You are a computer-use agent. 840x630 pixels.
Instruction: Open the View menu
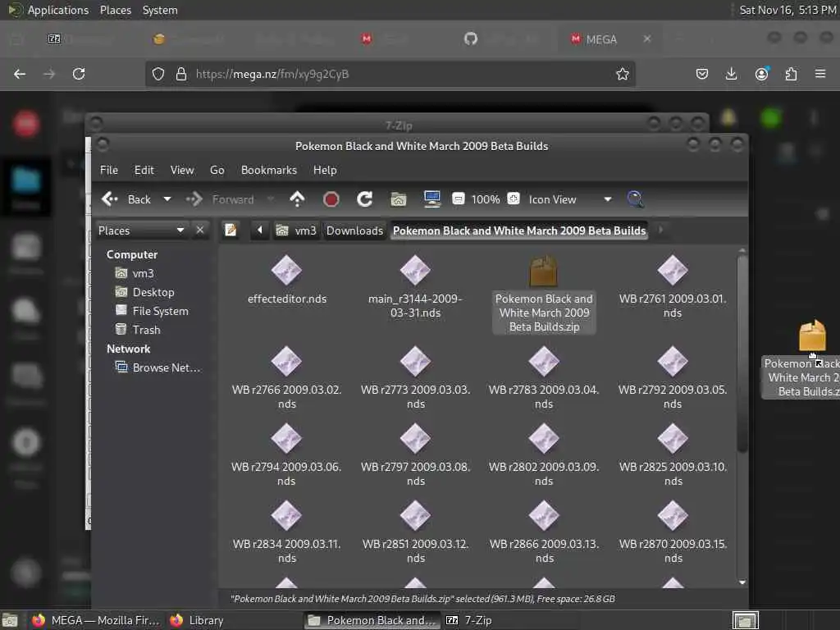coord(182,170)
